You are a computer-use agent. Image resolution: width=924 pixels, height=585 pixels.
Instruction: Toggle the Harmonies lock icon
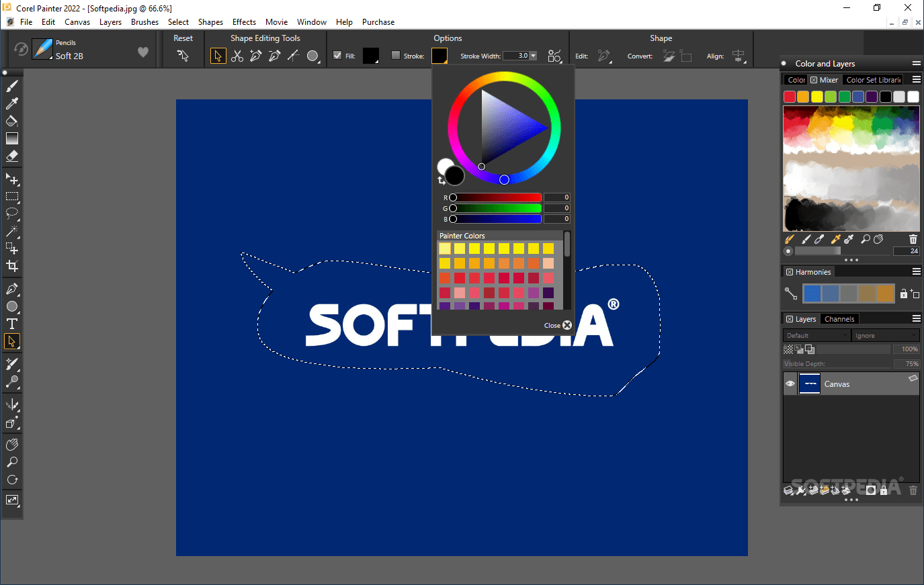[903, 294]
